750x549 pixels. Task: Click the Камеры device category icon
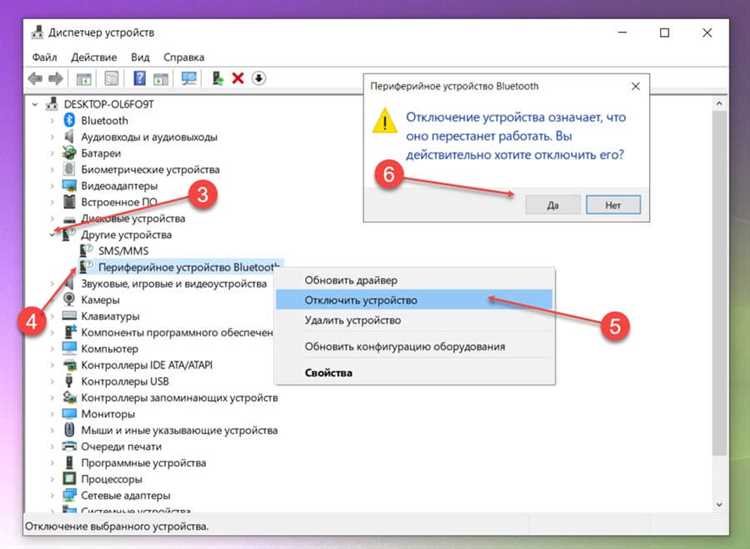[x=69, y=299]
